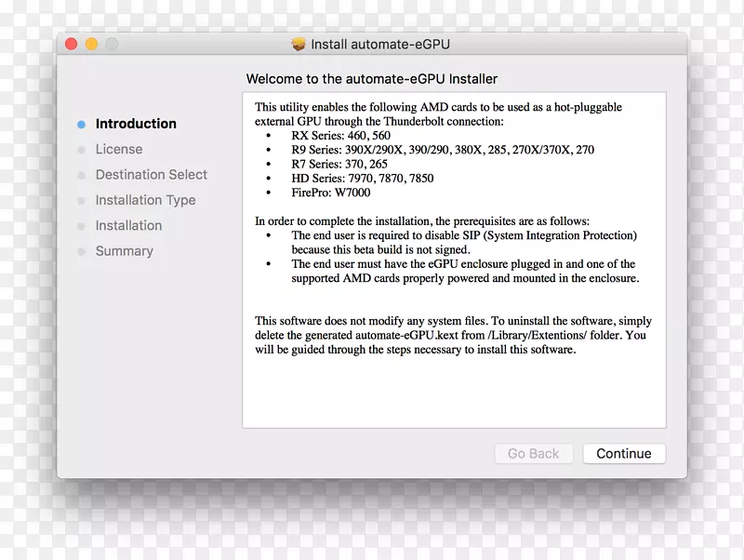Click the 'HD Series: 7970, 7870, 7850' line
The height and width of the screenshot is (560, 744).
(363, 179)
